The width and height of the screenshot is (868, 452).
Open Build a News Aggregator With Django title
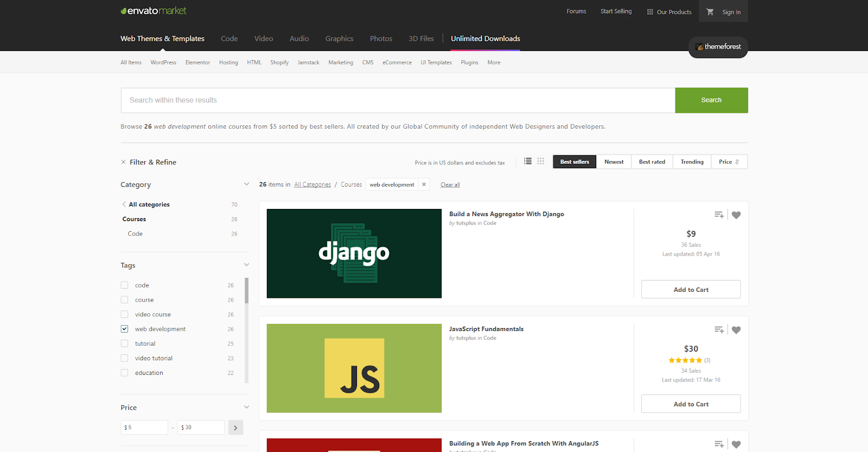(507, 214)
